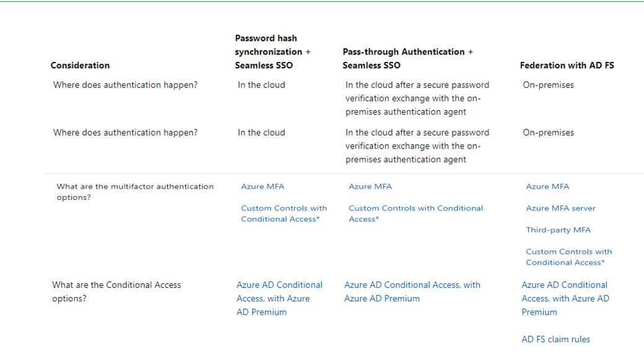Image resolution: width=644 pixels, height=357 pixels.
Task: Open Azure MFA link under Federation with AD FS
Action: pyautogui.click(x=547, y=186)
